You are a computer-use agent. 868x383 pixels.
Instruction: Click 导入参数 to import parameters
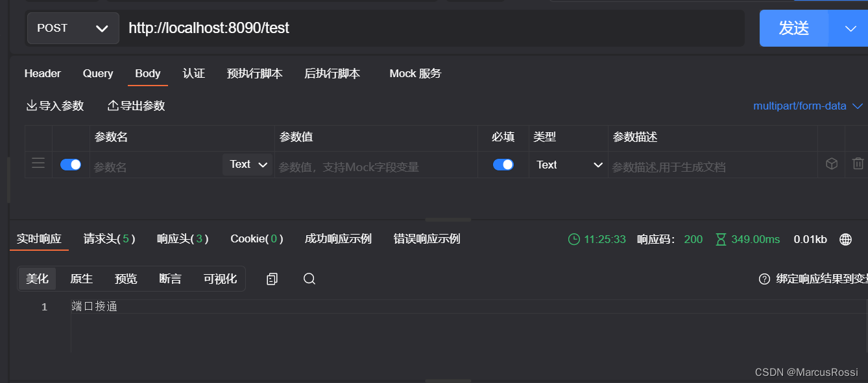(54, 105)
